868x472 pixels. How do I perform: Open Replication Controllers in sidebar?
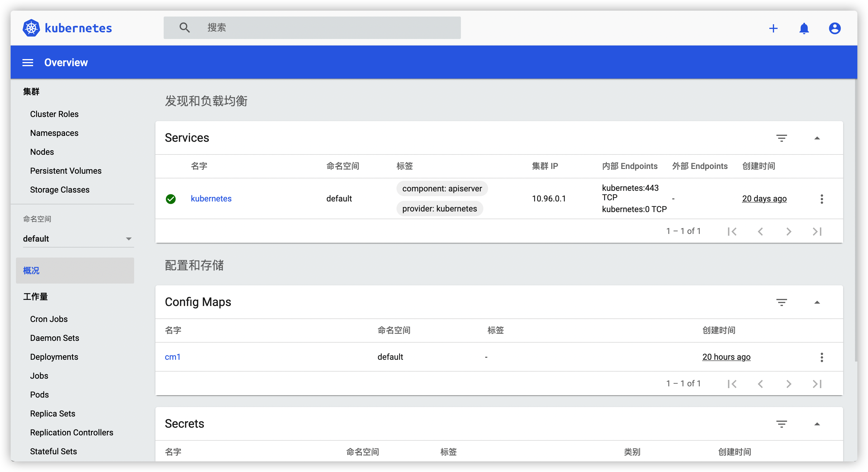(71, 432)
